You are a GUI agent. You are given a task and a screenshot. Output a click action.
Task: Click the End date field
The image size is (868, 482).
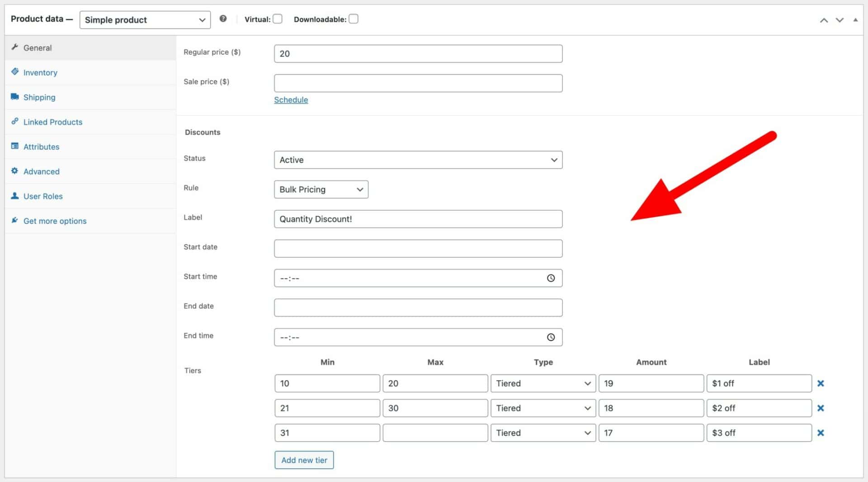418,308
